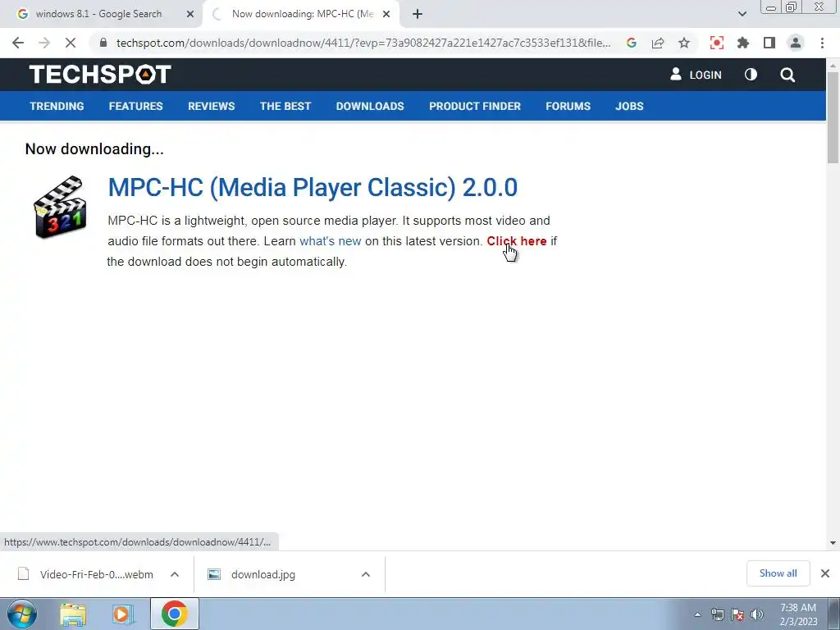Share this page via the share icon
The image size is (840, 630).
tap(658, 43)
